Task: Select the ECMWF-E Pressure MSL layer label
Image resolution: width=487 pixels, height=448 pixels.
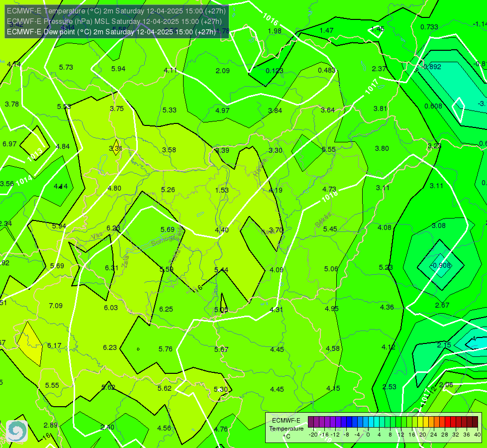Action: (x=114, y=21)
